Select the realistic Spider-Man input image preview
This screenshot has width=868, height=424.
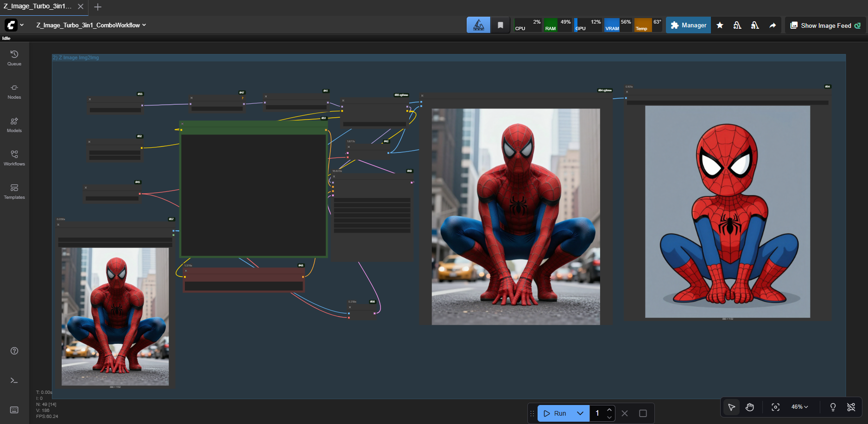[115, 316]
